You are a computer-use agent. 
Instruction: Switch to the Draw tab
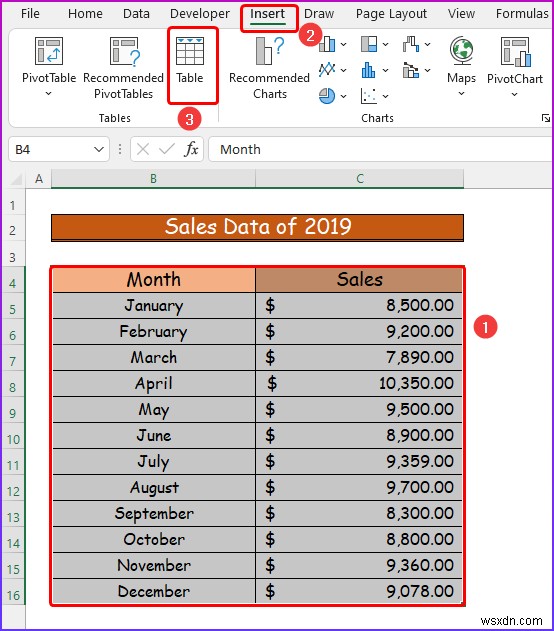pyautogui.click(x=319, y=13)
